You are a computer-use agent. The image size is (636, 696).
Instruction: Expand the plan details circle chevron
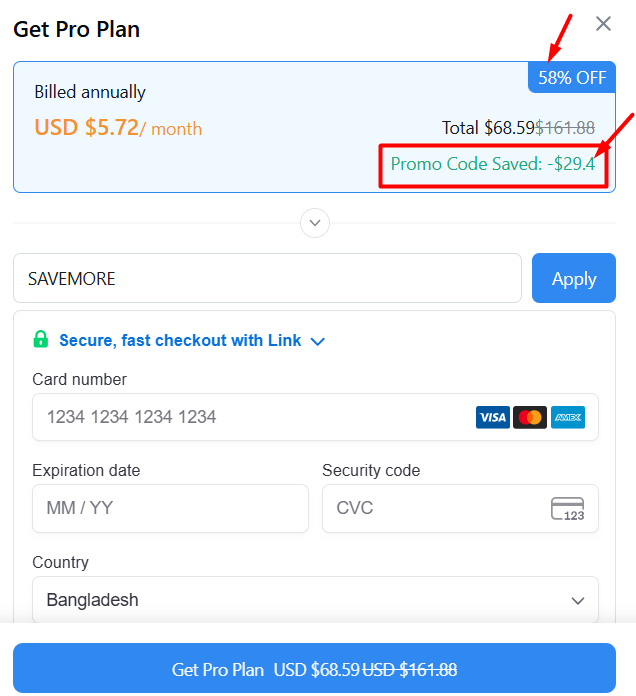pyautogui.click(x=315, y=222)
